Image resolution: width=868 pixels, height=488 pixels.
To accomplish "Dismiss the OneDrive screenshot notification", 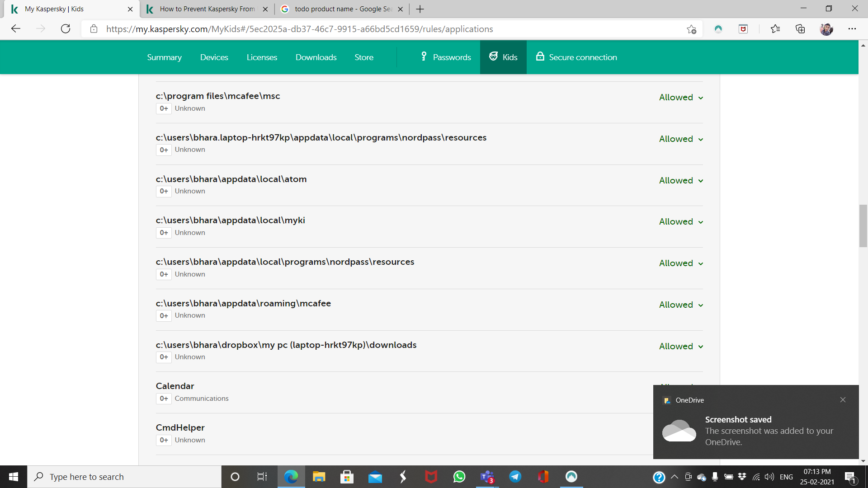I will point(843,400).
